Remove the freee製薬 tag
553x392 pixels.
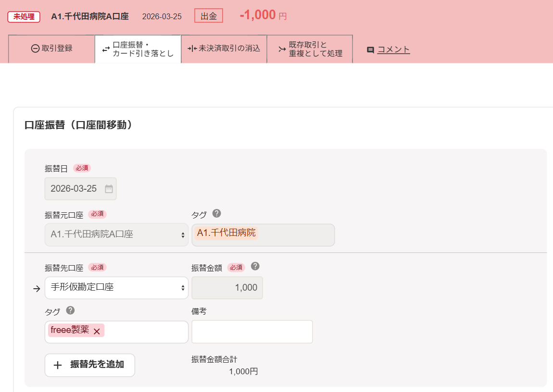97,331
